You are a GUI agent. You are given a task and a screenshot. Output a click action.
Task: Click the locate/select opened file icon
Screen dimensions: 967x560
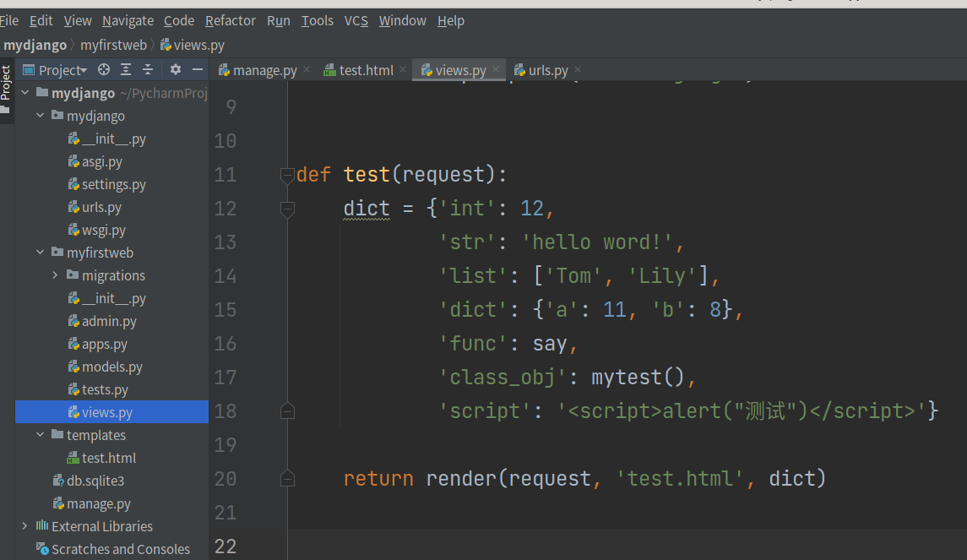[104, 70]
